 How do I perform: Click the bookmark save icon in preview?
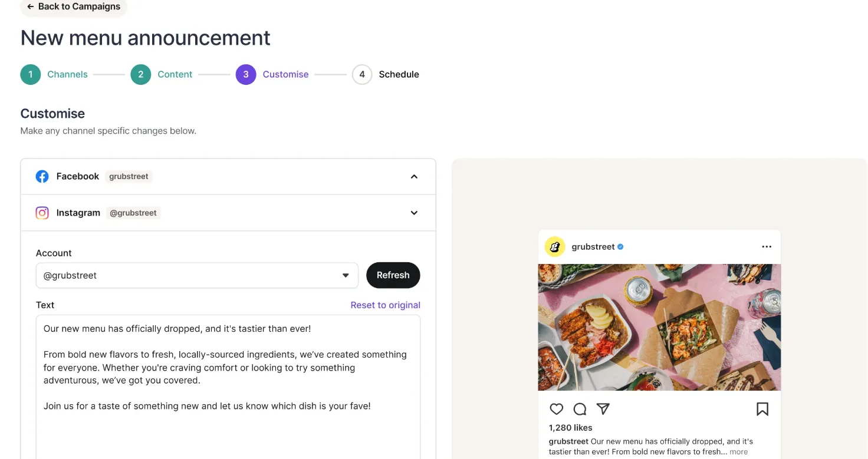click(762, 409)
